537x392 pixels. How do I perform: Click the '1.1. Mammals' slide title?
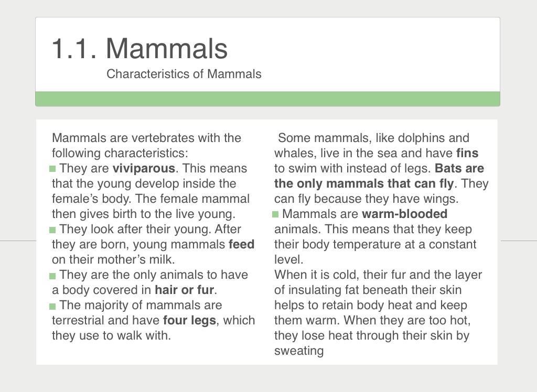pos(139,49)
